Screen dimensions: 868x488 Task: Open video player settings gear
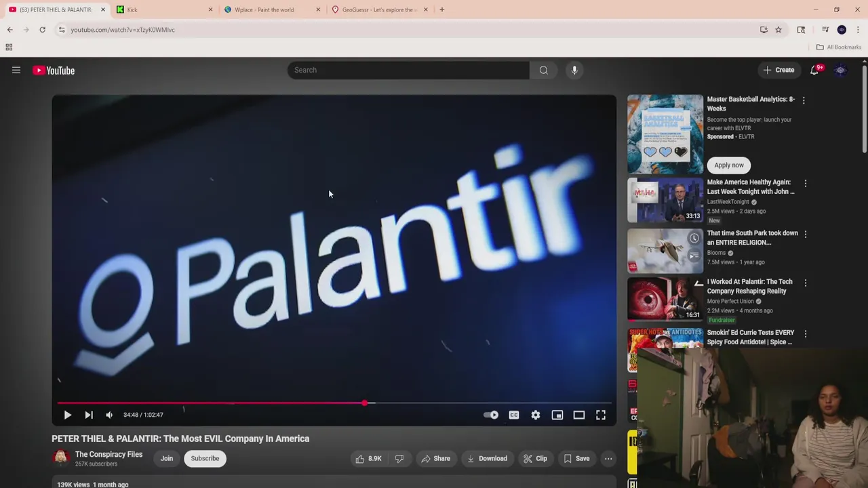point(536,415)
